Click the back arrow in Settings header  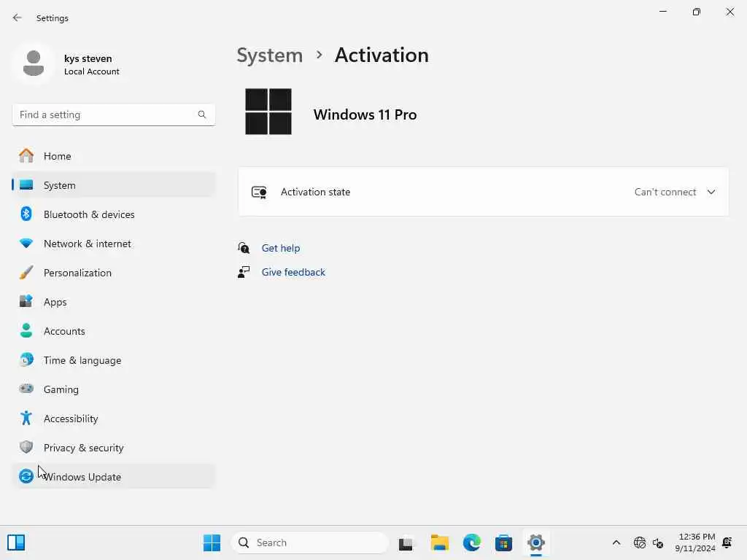click(18, 17)
